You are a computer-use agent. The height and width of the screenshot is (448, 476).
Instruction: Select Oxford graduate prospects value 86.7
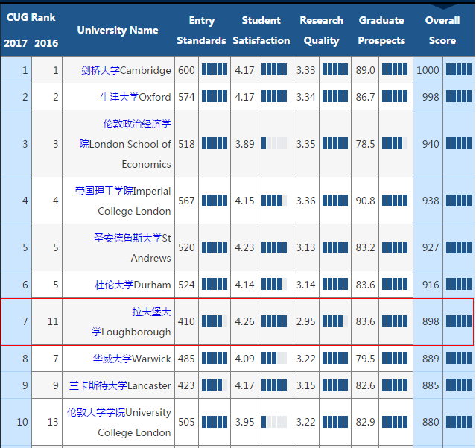coord(366,97)
